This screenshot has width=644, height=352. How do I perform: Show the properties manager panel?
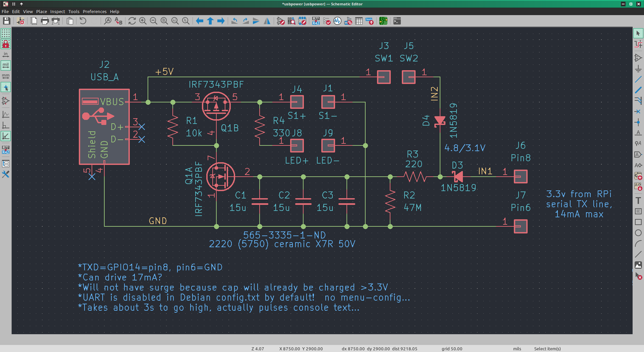point(6,174)
